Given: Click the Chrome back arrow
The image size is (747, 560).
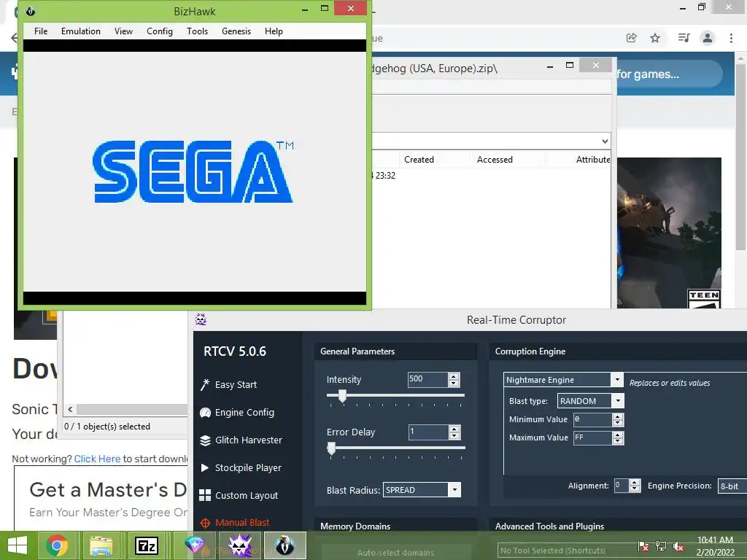Looking at the screenshot, I should pos(15,38).
